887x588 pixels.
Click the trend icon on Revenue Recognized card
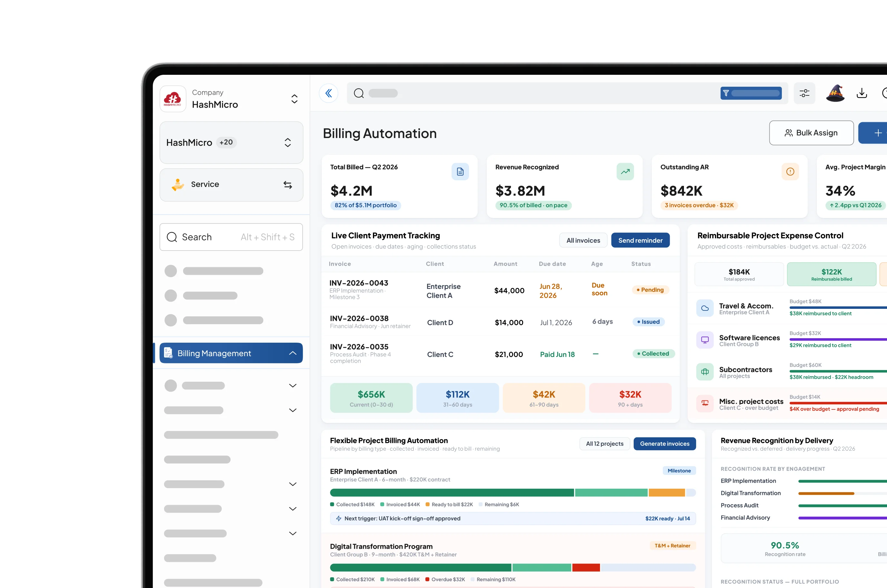point(625,171)
